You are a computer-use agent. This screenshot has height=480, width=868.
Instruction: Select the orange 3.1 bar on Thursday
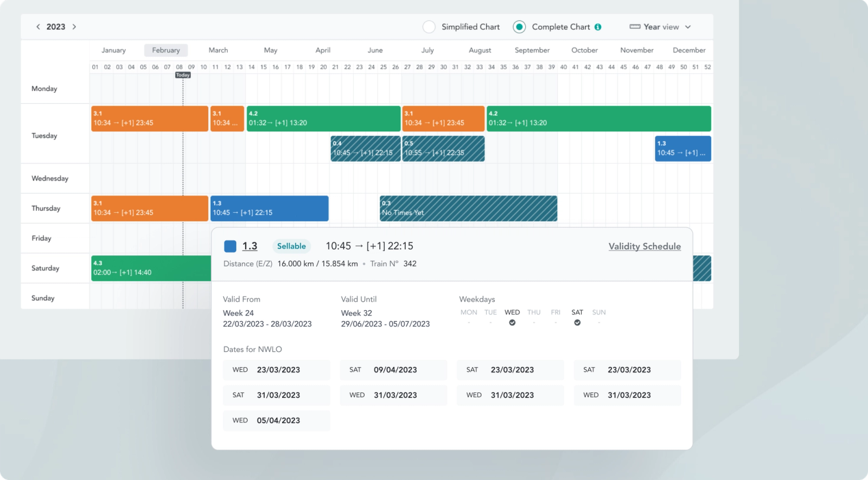150,208
